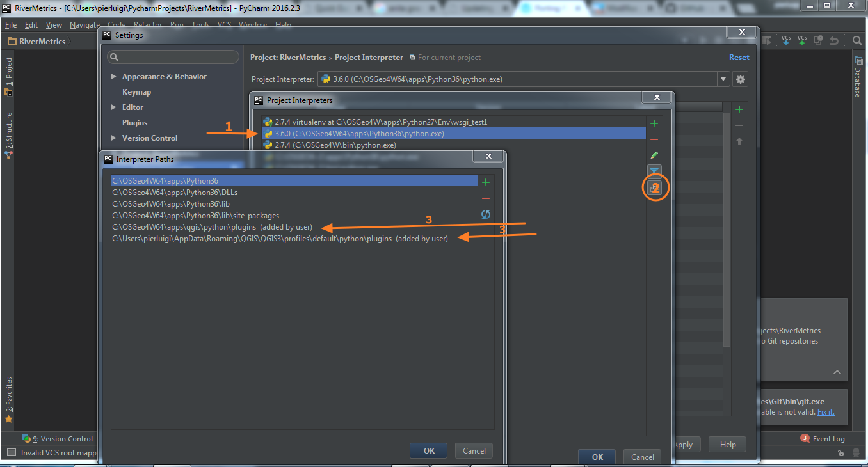Click Cancel in Interpreter Paths dialog
The width and height of the screenshot is (868, 467).
click(x=474, y=451)
